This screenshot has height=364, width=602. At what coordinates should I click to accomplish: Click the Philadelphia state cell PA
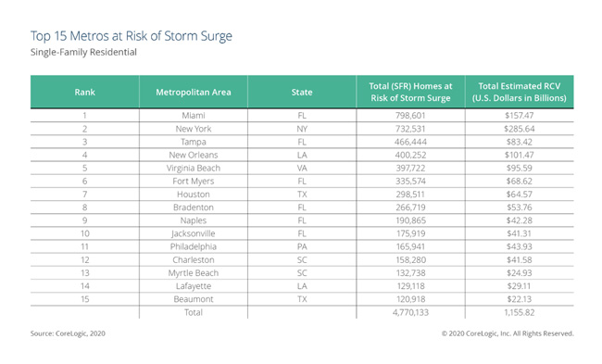pos(302,246)
